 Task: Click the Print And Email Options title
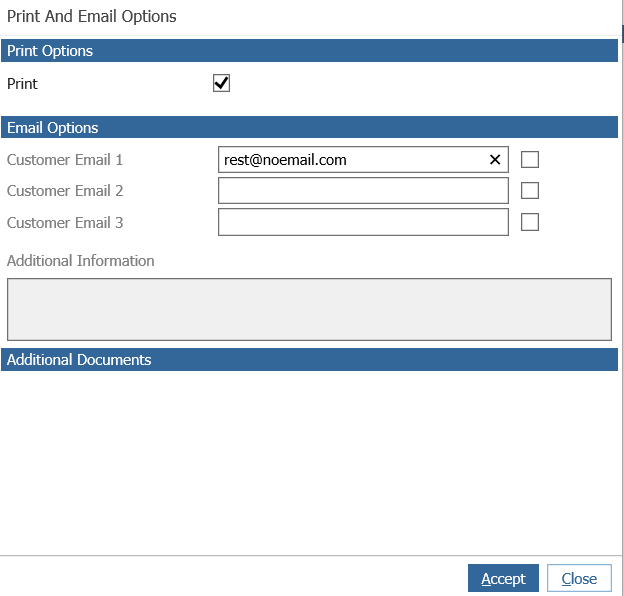pyautogui.click(x=92, y=17)
